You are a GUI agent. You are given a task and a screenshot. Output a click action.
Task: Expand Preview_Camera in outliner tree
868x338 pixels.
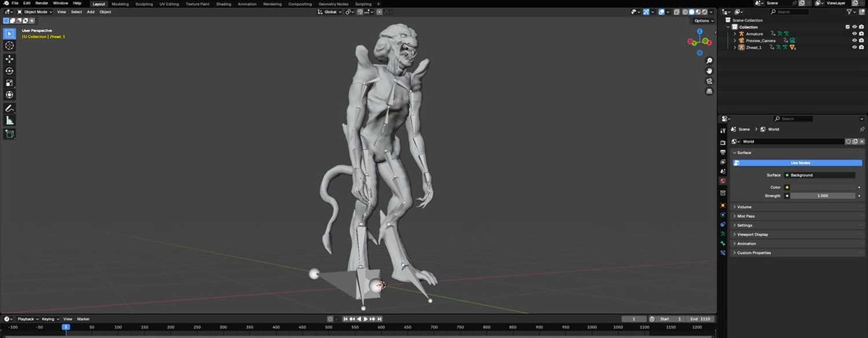point(735,41)
